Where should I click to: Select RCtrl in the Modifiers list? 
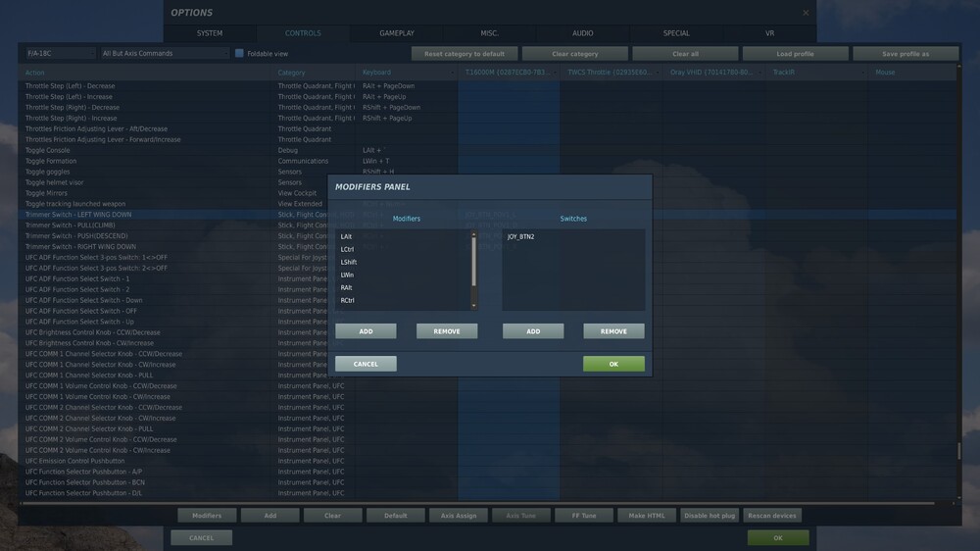(403, 300)
